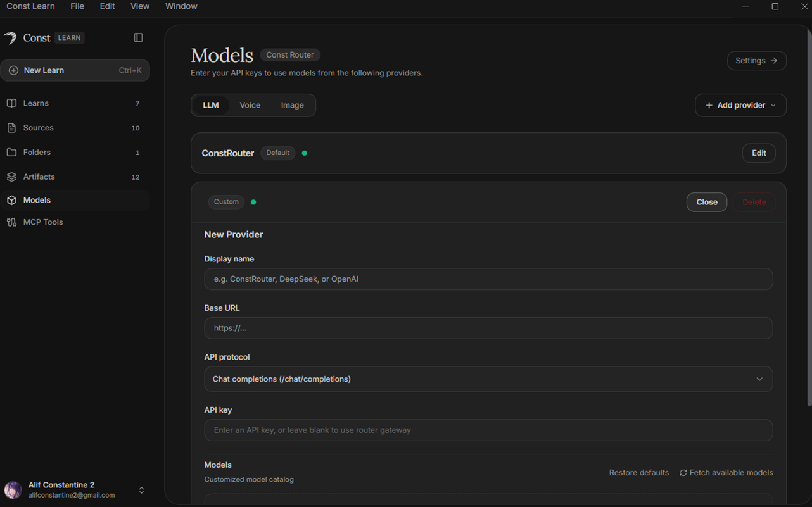This screenshot has width=812, height=507.
Task: Select the LLM tab
Action: tap(211, 105)
